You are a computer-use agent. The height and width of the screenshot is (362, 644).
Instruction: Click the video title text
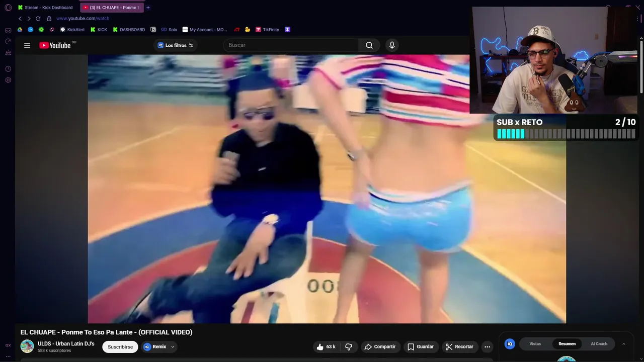(106, 332)
